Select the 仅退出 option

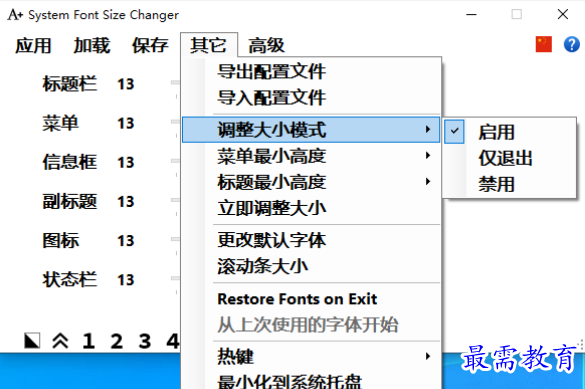510,158
